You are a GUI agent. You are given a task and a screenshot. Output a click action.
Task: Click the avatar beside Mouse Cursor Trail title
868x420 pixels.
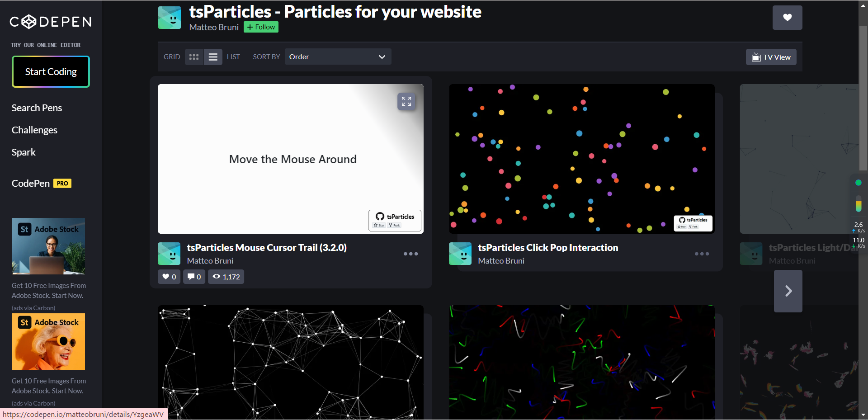coord(169,254)
